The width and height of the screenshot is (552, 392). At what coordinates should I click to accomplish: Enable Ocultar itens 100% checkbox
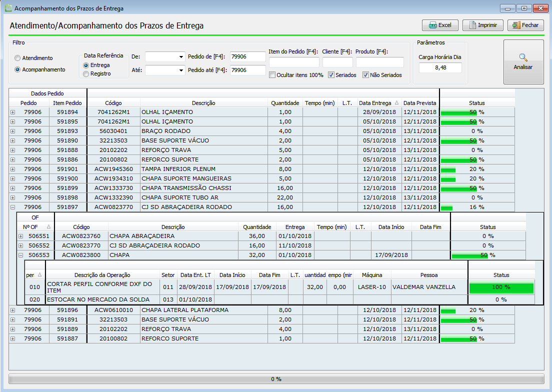272,75
